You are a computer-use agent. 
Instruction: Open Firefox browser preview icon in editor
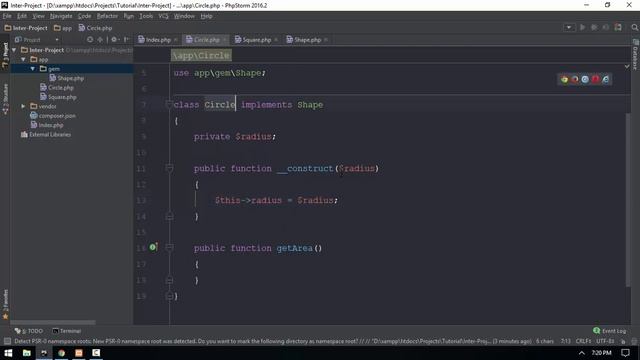click(x=575, y=80)
